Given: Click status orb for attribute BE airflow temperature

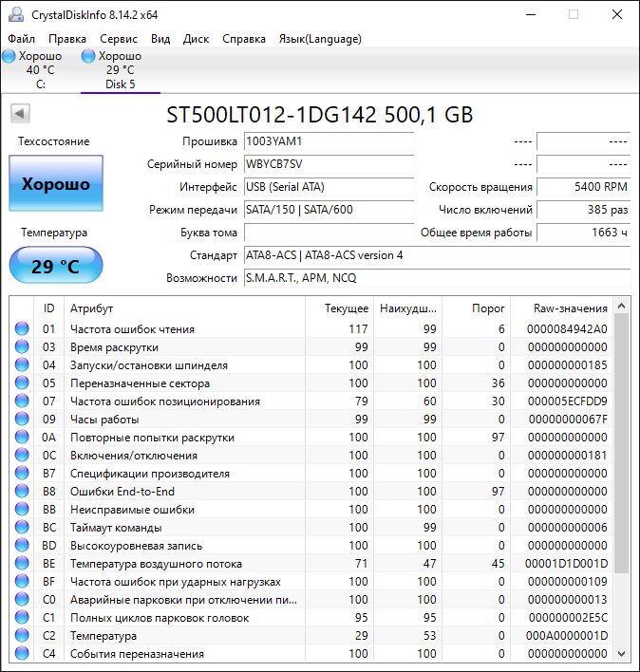Looking at the screenshot, I should (x=21, y=564).
